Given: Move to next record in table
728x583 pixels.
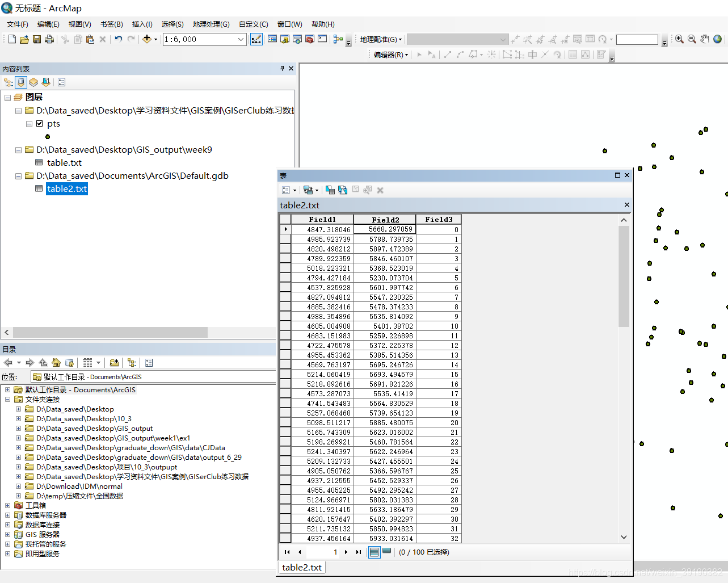Looking at the screenshot, I should click(x=346, y=552).
